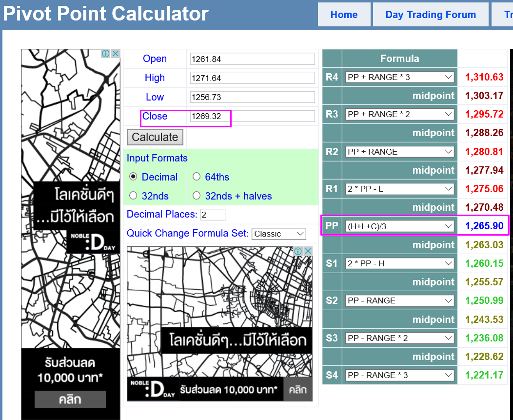Click the Low label

point(155,97)
